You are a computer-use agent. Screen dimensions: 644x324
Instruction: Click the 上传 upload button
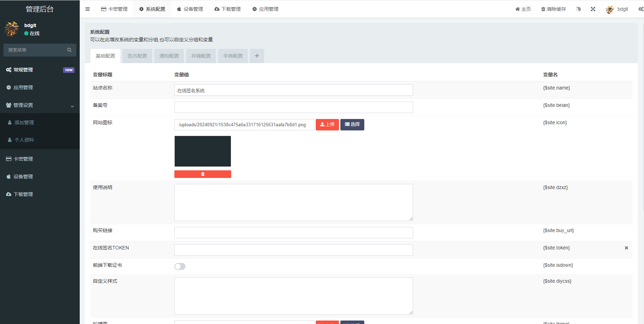tap(327, 125)
